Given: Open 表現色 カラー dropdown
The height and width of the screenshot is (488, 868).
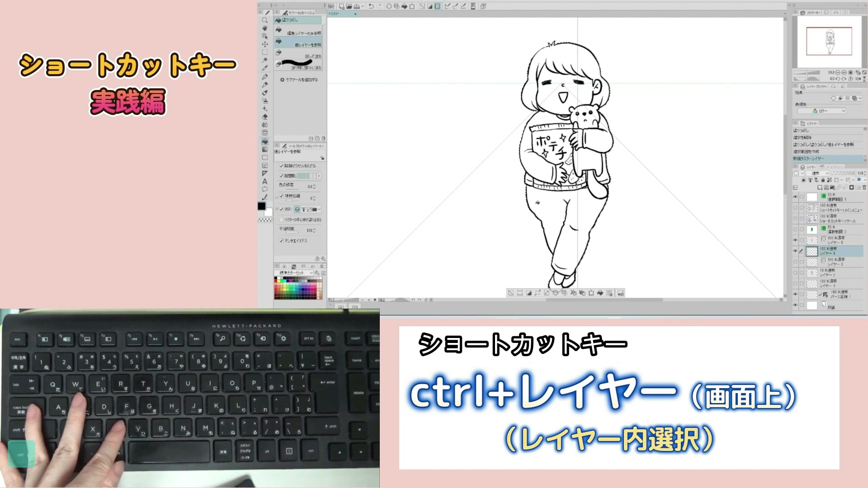Looking at the screenshot, I should (x=822, y=111).
